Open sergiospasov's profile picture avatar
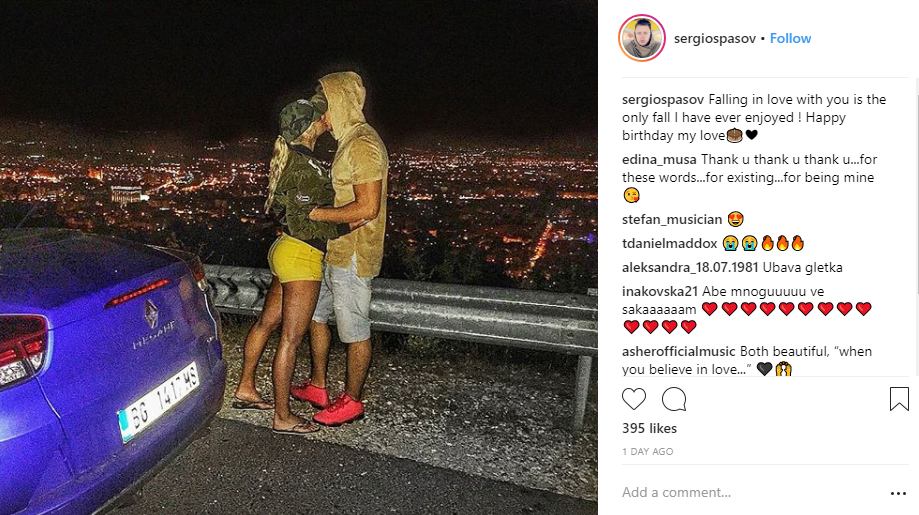Screen dimensions: 919x515 pos(642,38)
